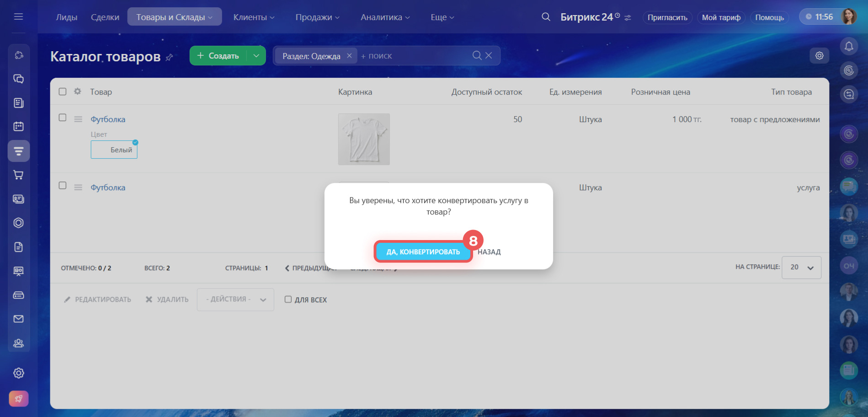Check the first Футболка row checkbox

63,118
